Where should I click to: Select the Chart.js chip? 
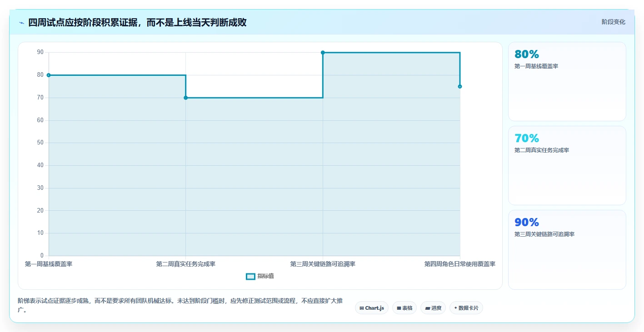click(x=372, y=308)
